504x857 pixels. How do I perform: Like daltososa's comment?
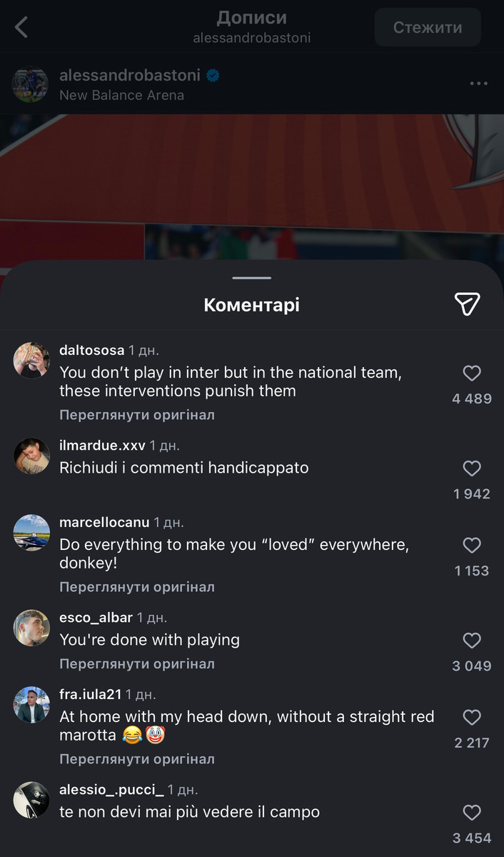click(472, 373)
